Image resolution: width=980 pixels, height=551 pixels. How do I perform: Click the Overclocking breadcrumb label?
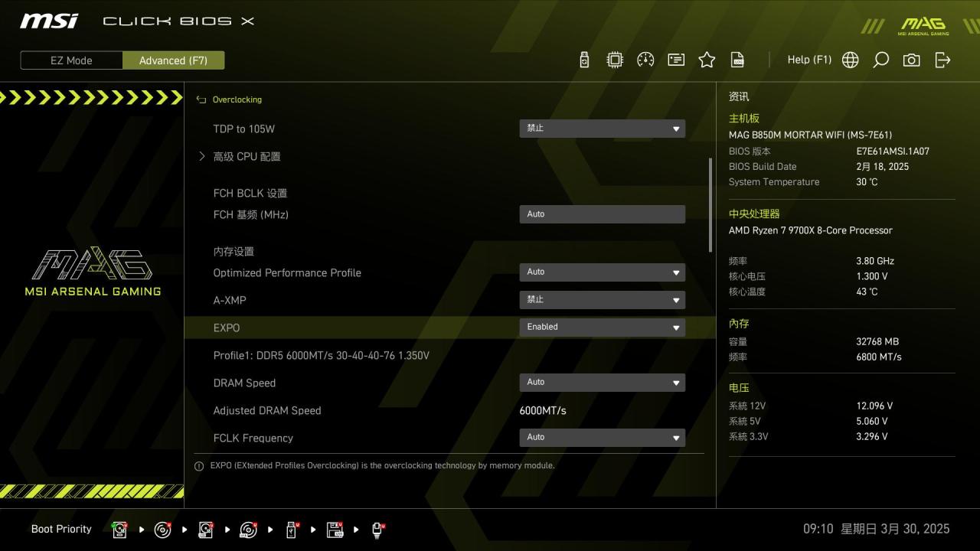[x=237, y=99]
